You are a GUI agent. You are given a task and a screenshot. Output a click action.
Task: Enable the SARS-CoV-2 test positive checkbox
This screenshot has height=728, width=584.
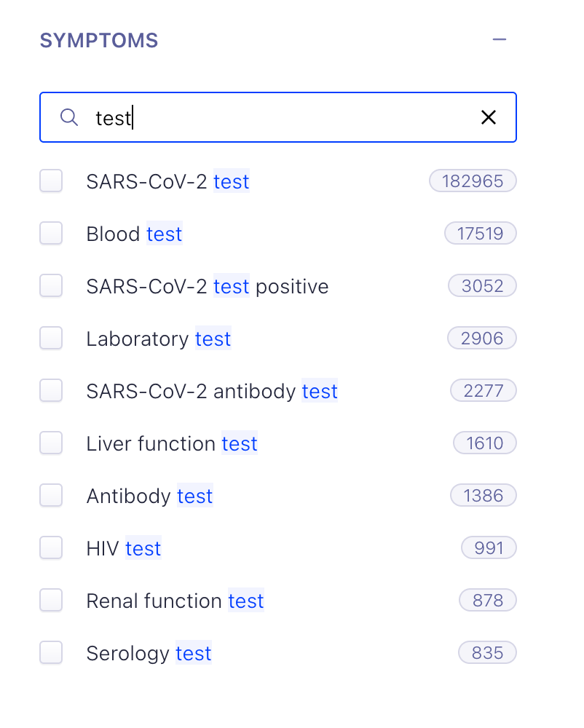click(51, 285)
